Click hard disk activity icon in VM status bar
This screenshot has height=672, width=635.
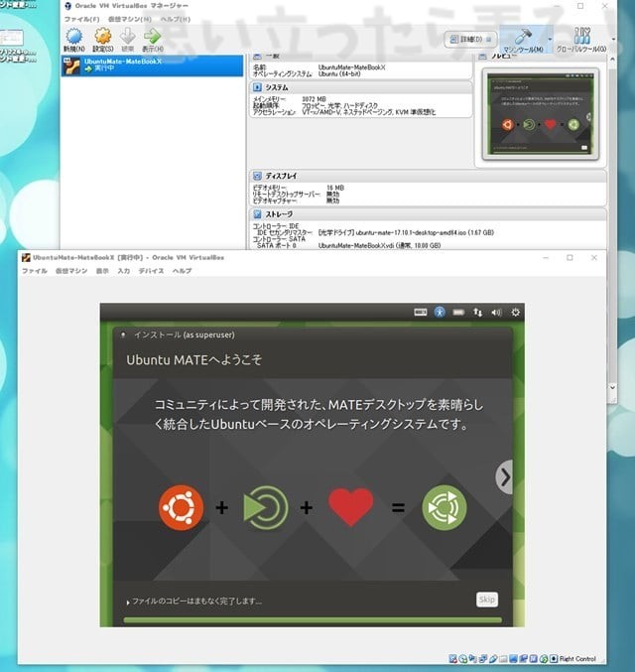pos(452,659)
